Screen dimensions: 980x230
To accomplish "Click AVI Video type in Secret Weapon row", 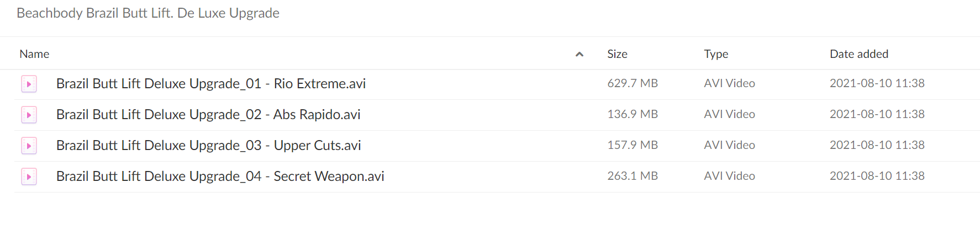I will (x=729, y=176).
